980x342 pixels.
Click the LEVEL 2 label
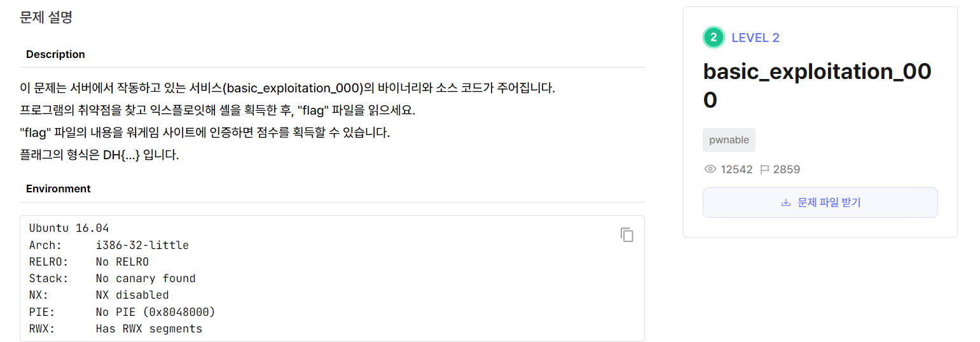click(755, 38)
